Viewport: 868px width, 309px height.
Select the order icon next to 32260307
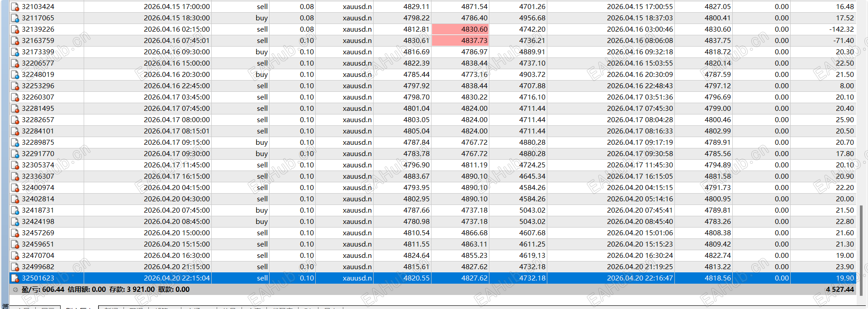click(15, 97)
